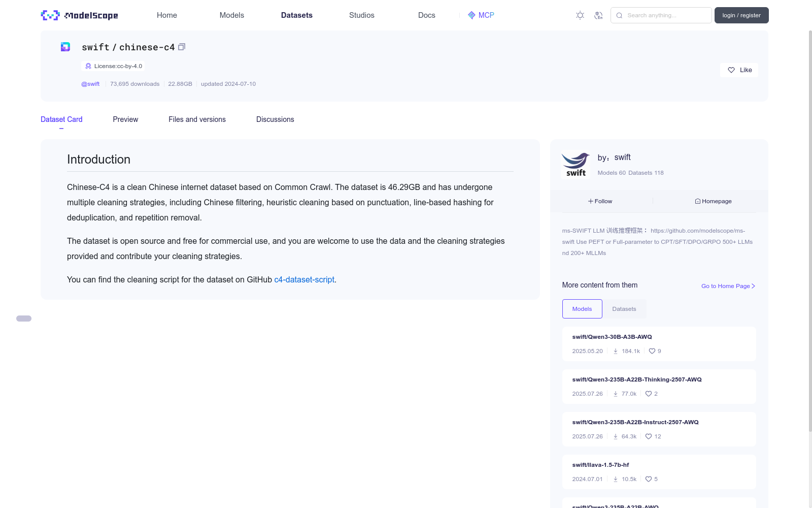Click the heart icon in the Like button

point(731,70)
